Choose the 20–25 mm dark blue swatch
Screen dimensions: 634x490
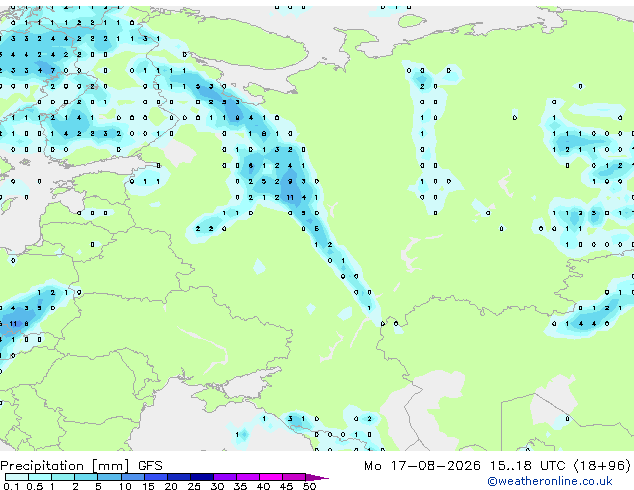pos(179,477)
